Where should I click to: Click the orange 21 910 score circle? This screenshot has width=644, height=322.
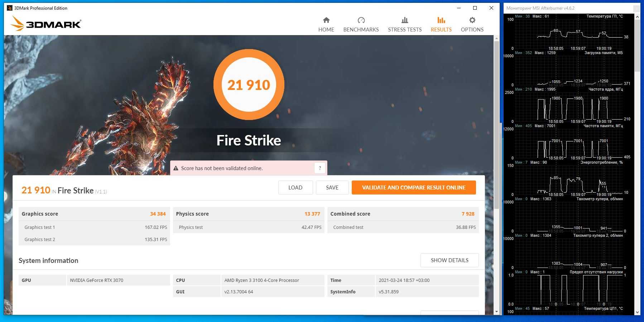point(249,85)
